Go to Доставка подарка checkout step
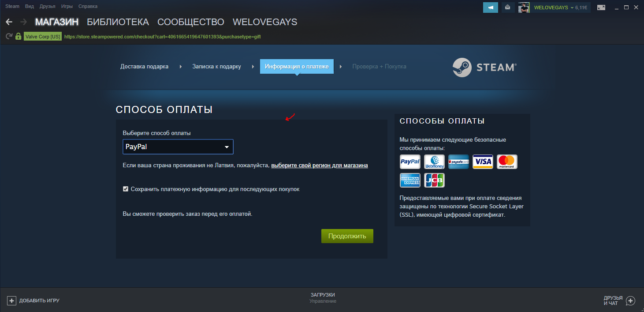The height and width of the screenshot is (312, 644). point(144,67)
